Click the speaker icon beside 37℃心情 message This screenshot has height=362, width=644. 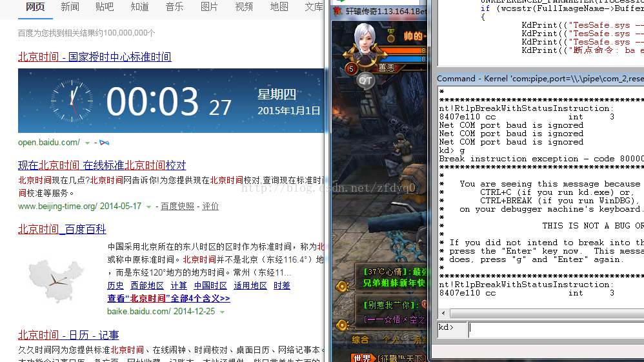click(343, 286)
